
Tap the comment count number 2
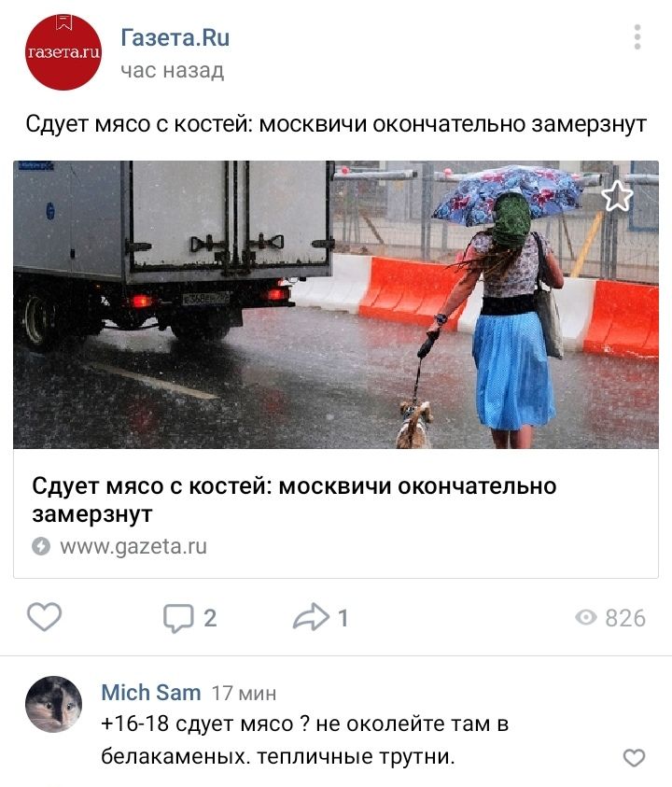(210, 618)
